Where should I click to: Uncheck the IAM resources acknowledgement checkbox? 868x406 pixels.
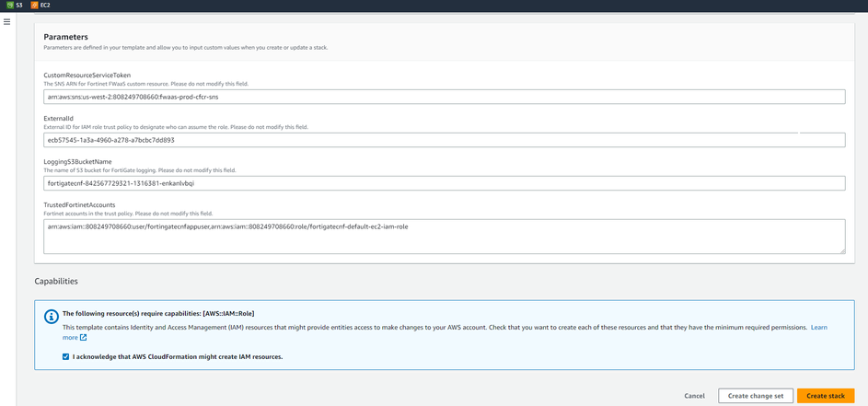65,356
